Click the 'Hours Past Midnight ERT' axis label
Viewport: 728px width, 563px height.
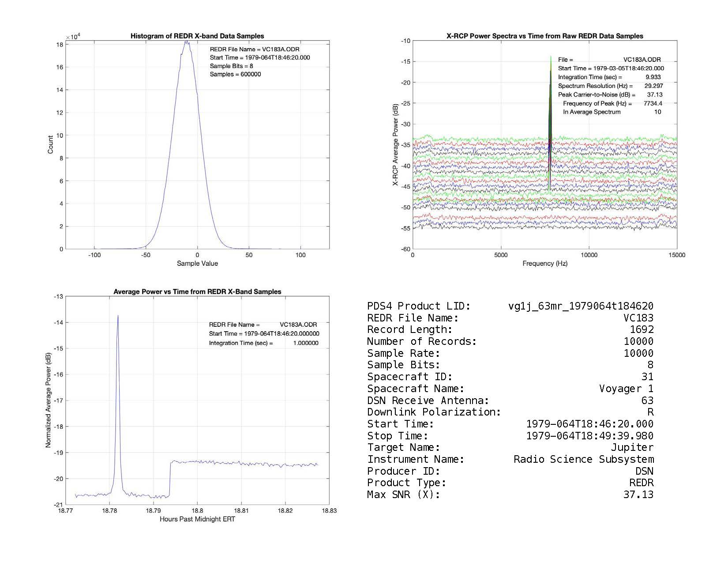(x=197, y=519)
